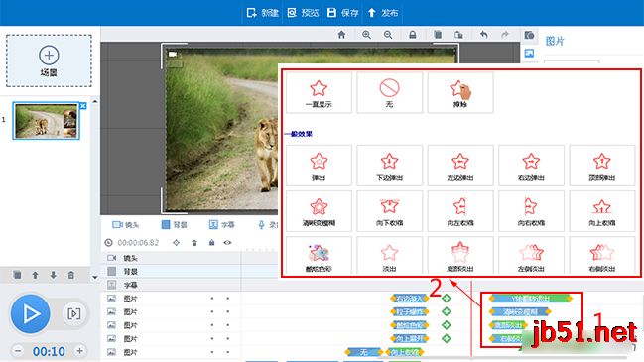Toggle the timeline eye visibility icon
Image resolution: width=644 pixels, height=362 pixels.
(x=227, y=243)
